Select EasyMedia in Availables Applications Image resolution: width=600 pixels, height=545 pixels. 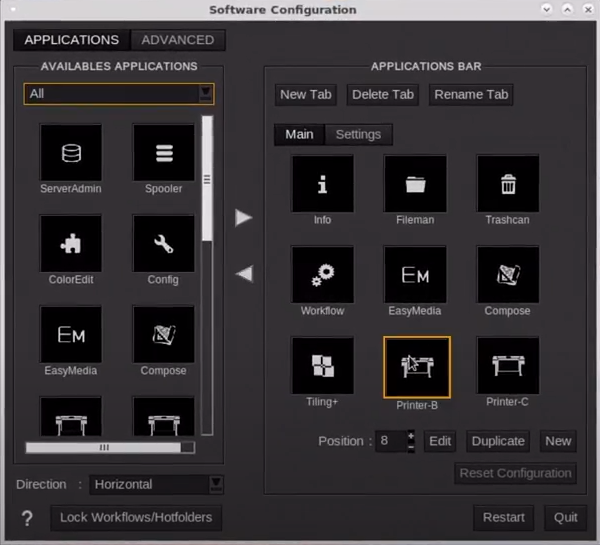coord(71,334)
